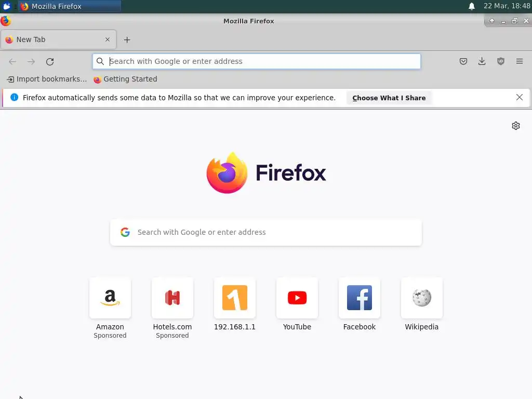Click the Forward navigation arrow
This screenshot has height=399, width=532.
coord(31,61)
